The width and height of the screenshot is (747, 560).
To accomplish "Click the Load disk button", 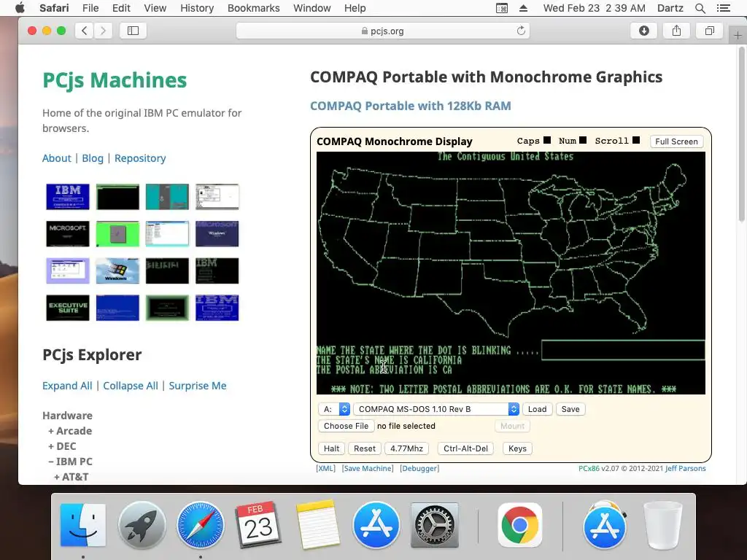I will point(538,409).
